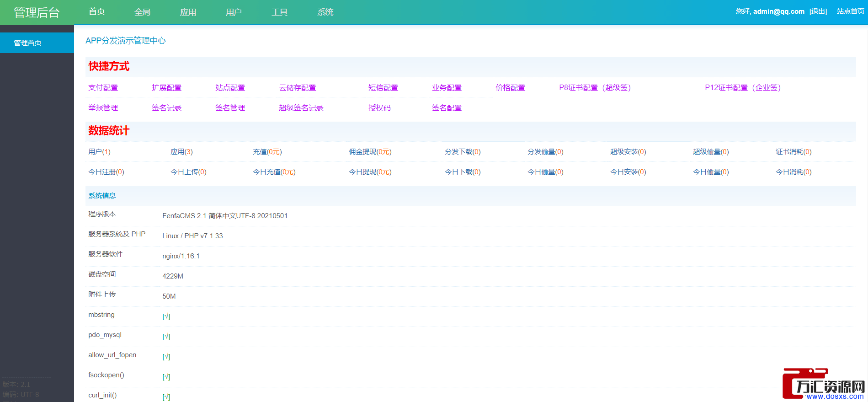Select the 工具 menu in navbar

[279, 12]
